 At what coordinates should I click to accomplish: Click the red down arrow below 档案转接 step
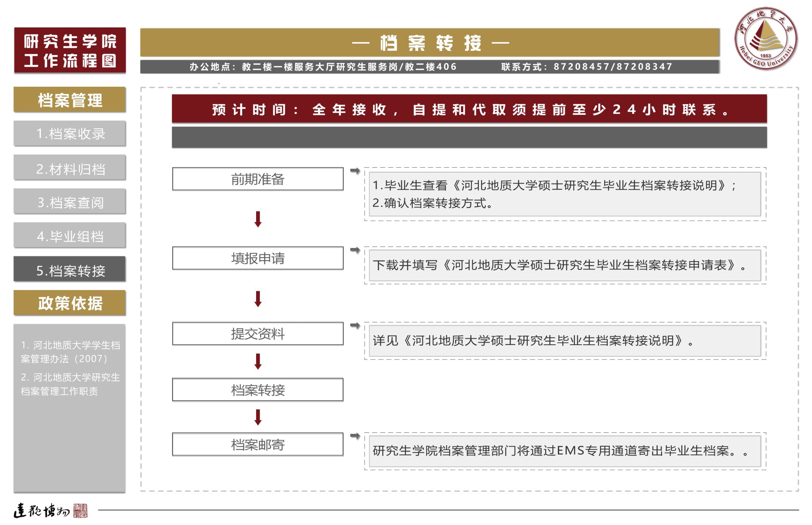(258, 417)
